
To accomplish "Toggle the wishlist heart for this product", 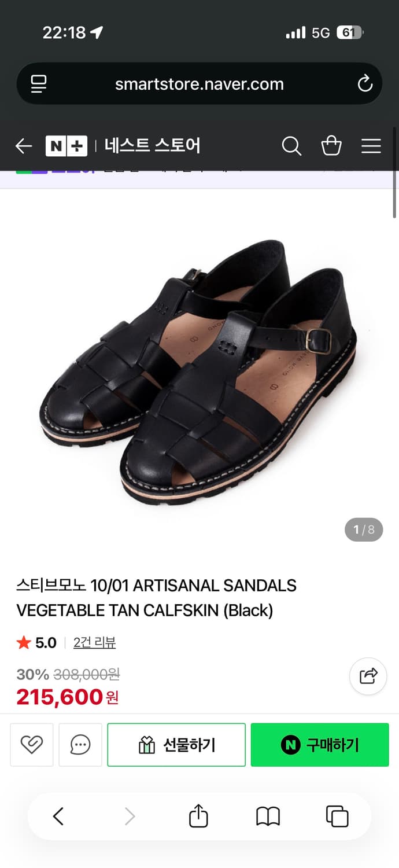I will 32,745.
